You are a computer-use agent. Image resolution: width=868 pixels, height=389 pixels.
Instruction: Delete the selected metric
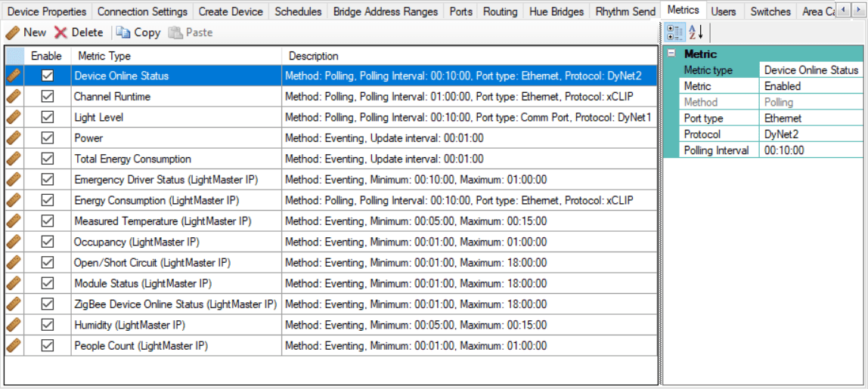click(79, 32)
